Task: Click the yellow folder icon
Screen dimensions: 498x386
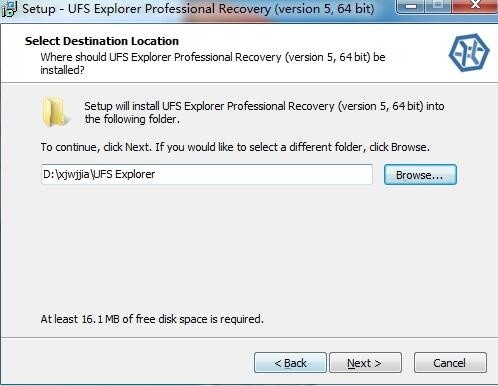Action: point(55,112)
